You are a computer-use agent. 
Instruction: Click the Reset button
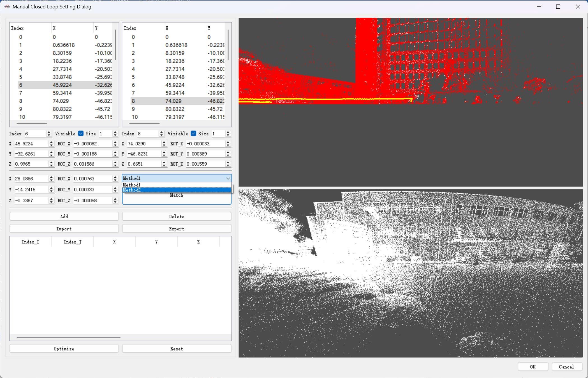(x=177, y=349)
